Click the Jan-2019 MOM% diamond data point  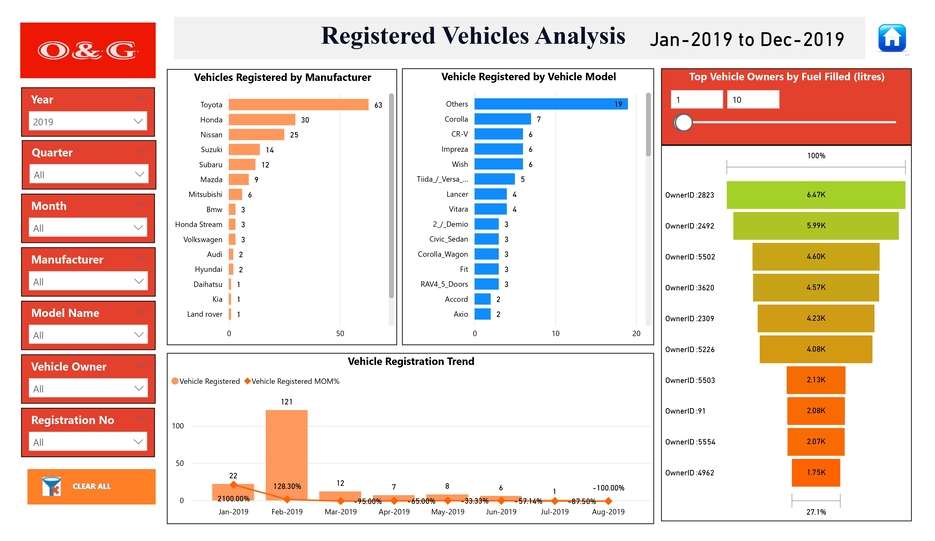pyautogui.click(x=233, y=485)
